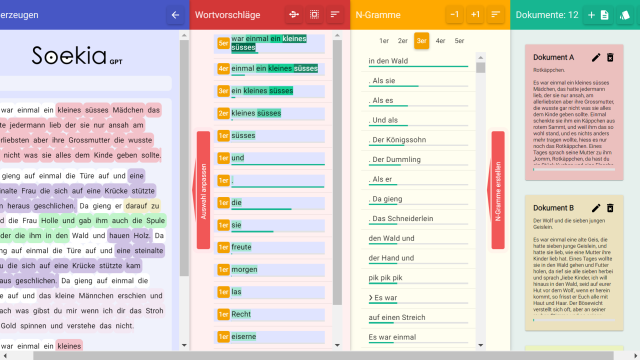
Task: Click the cards icon in the Dokumente header
Action: click(x=624, y=15)
